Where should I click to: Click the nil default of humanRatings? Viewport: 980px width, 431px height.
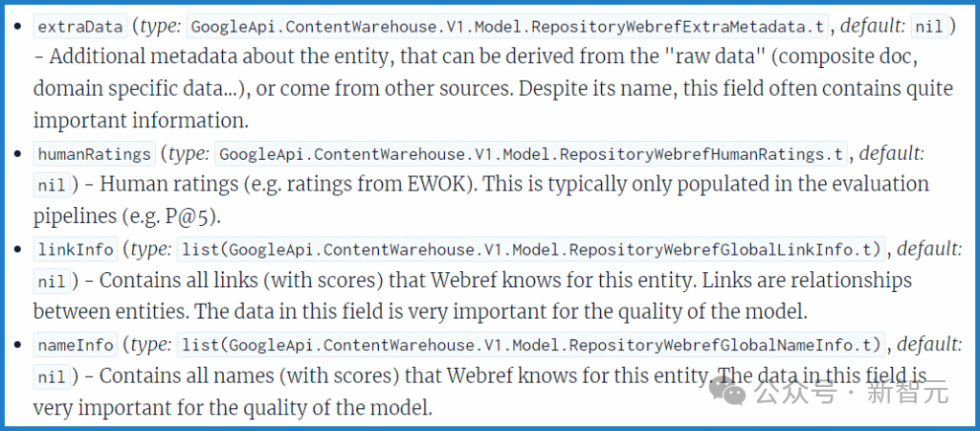(x=52, y=186)
